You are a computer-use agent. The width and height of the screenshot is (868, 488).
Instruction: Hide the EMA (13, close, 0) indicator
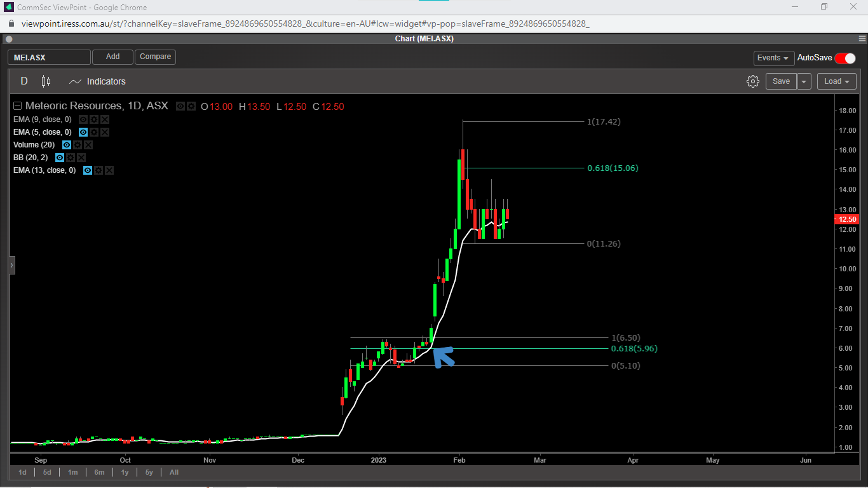(x=88, y=170)
